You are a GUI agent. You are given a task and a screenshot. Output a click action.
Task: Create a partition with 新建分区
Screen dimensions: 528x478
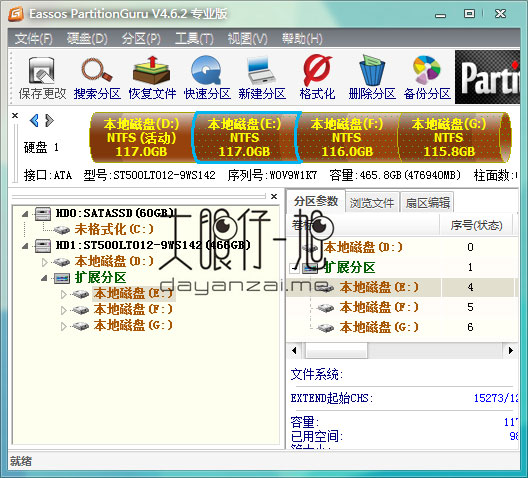click(x=262, y=78)
